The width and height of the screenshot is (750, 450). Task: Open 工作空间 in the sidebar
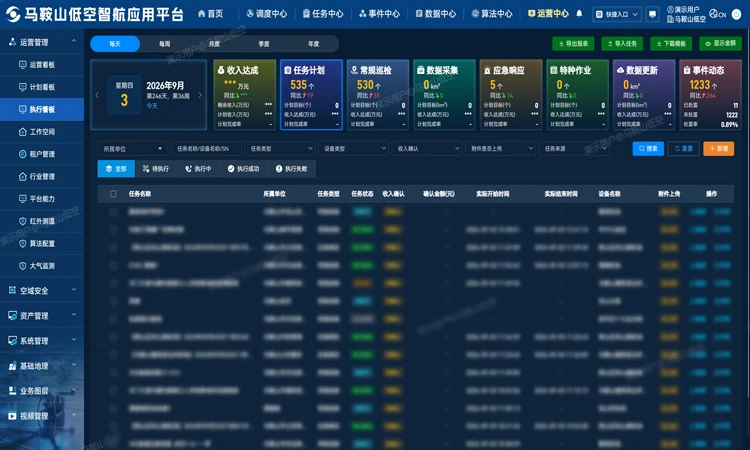coord(42,132)
